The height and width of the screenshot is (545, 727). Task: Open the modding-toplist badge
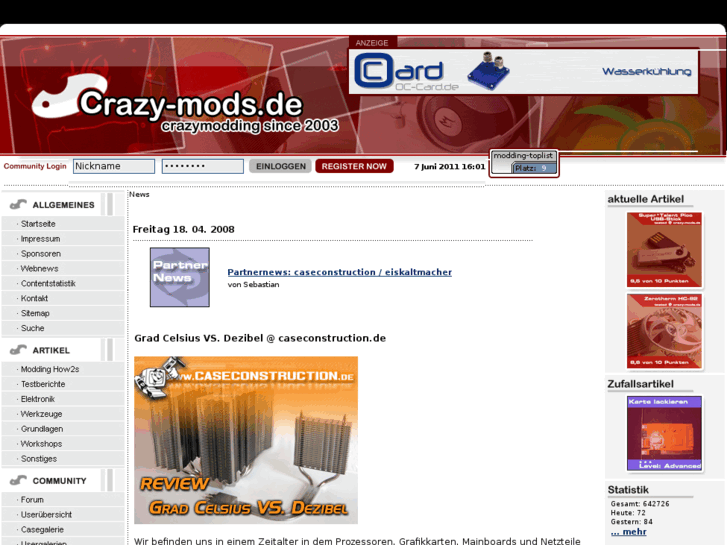[524, 163]
